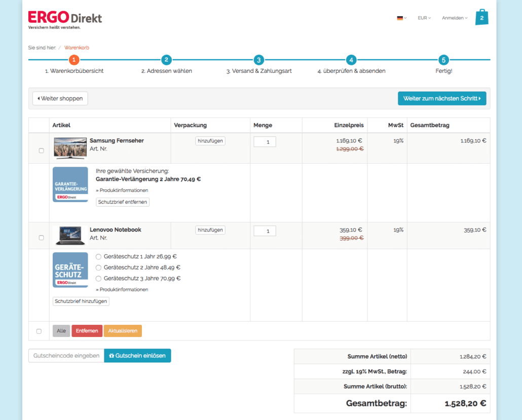Go to 2. Adressen wählen step label
The height and width of the screenshot is (420, 522).
click(166, 71)
